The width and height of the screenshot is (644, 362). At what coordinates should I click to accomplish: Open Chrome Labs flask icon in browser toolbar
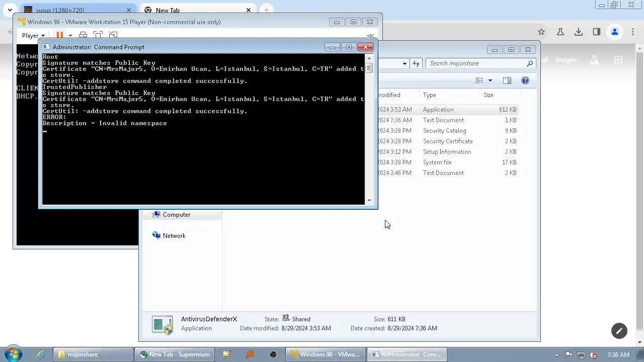tap(560, 32)
